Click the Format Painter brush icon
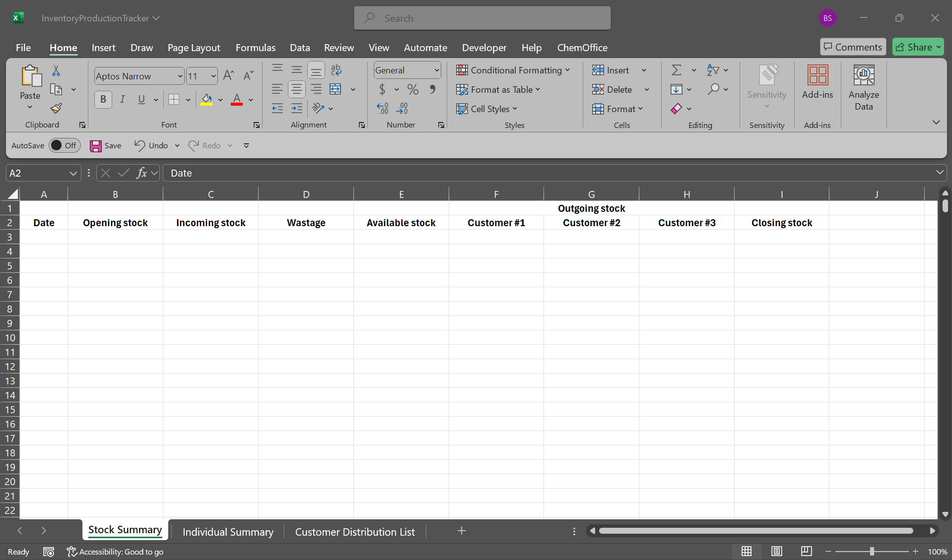 pos(56,108)
